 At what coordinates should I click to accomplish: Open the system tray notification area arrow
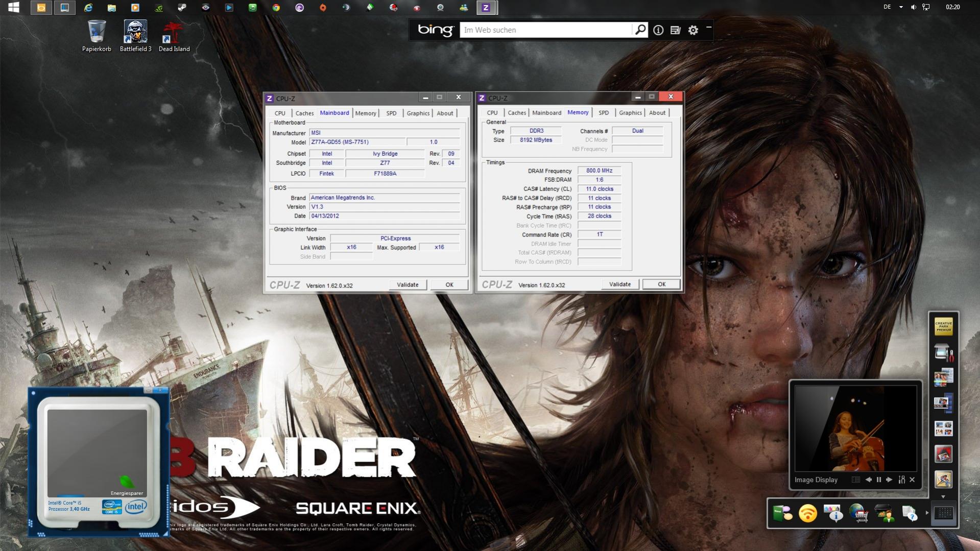(901, 7)
